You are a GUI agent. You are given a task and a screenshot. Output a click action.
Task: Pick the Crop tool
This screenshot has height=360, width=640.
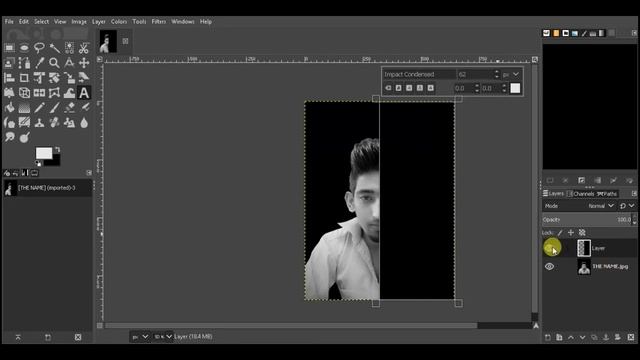pos(24,78)
